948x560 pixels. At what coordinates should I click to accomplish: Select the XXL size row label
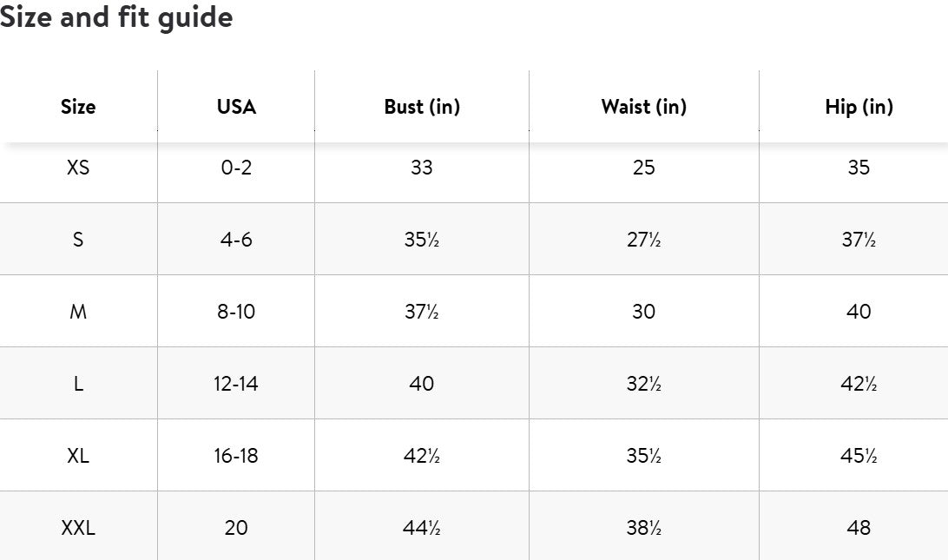78,527
